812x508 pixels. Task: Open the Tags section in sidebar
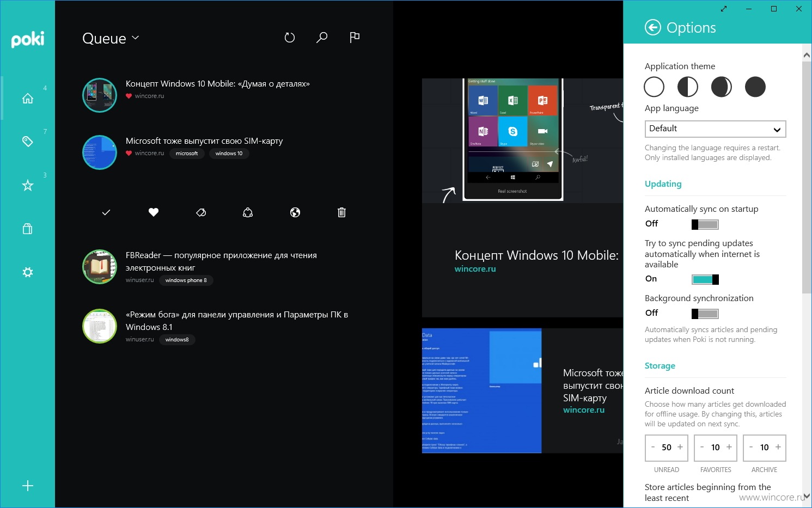coord(28,142)
